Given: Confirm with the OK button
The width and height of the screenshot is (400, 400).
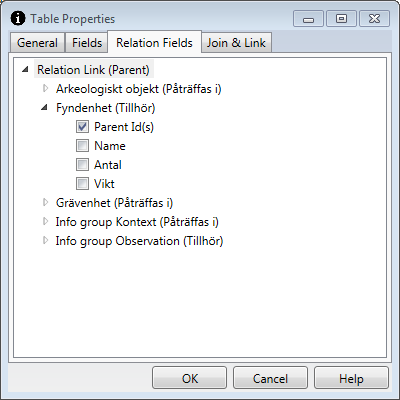Looking at the screenshot, I should tap(190, 378).
